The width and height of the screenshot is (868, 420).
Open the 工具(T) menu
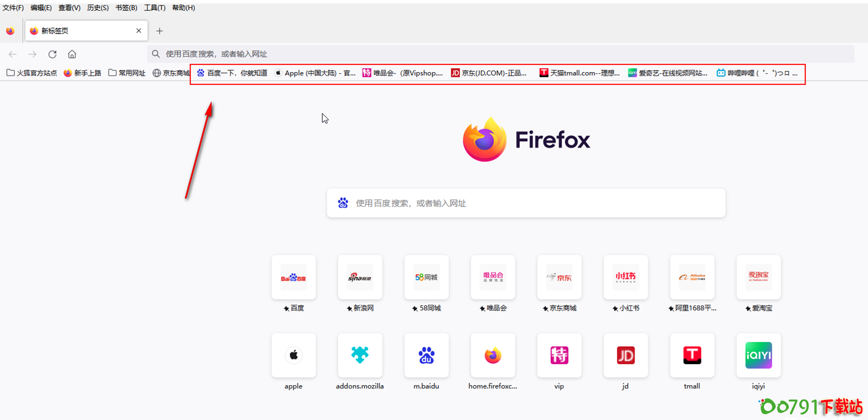[x=154, y=8]
